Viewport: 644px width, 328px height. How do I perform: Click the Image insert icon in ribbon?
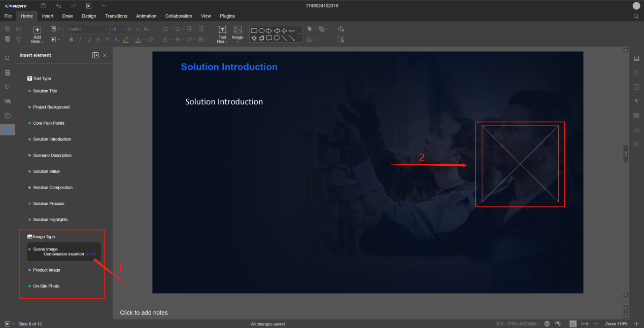pyautogui.click(x=238, y=32)
